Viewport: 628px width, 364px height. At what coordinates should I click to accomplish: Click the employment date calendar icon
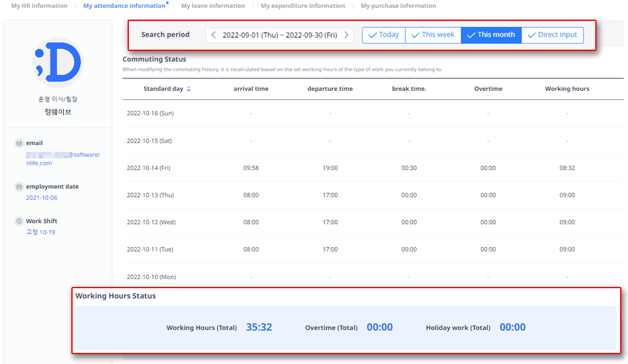pos(19,187)
